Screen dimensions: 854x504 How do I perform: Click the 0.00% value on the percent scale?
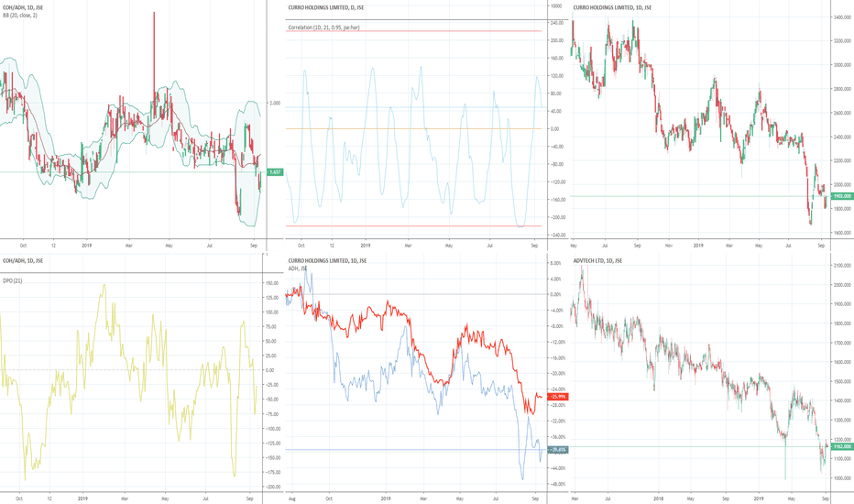[555, 295]
